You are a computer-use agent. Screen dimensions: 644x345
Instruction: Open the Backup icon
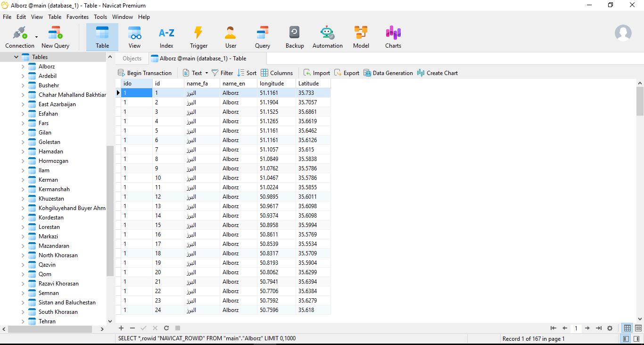tap(295, 37)
